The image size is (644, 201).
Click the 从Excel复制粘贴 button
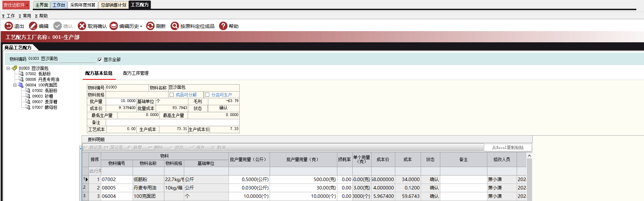tap(508, 148)
